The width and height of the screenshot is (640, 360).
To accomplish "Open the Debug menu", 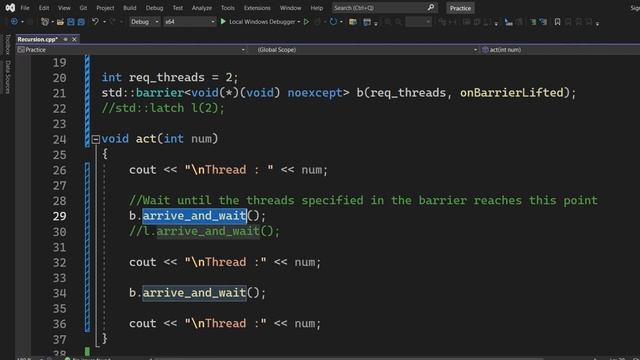I will tap(154, 8).
